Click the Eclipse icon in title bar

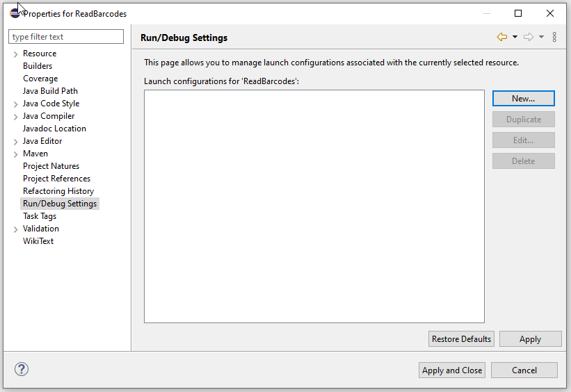tap(15, 13)
